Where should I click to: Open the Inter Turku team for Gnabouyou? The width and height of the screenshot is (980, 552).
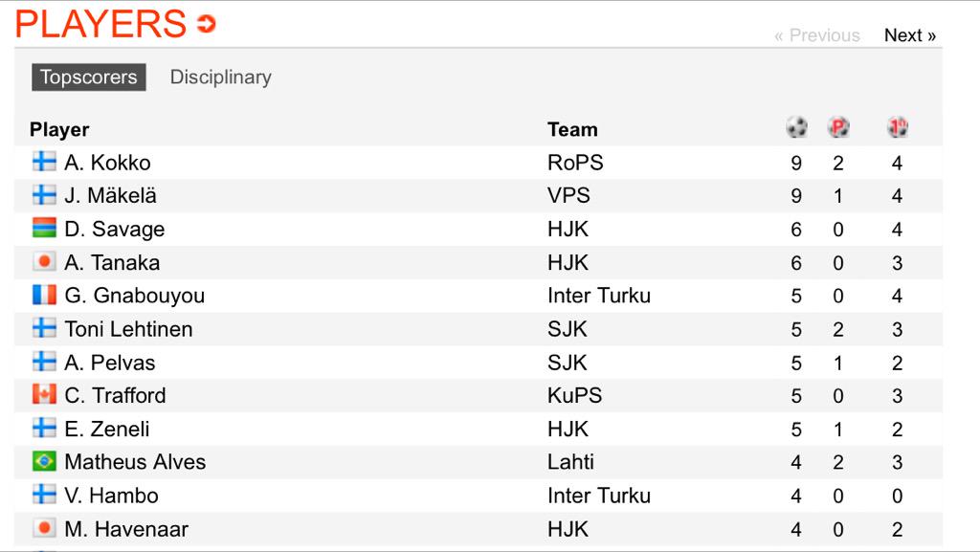click(x=598, y=296)
